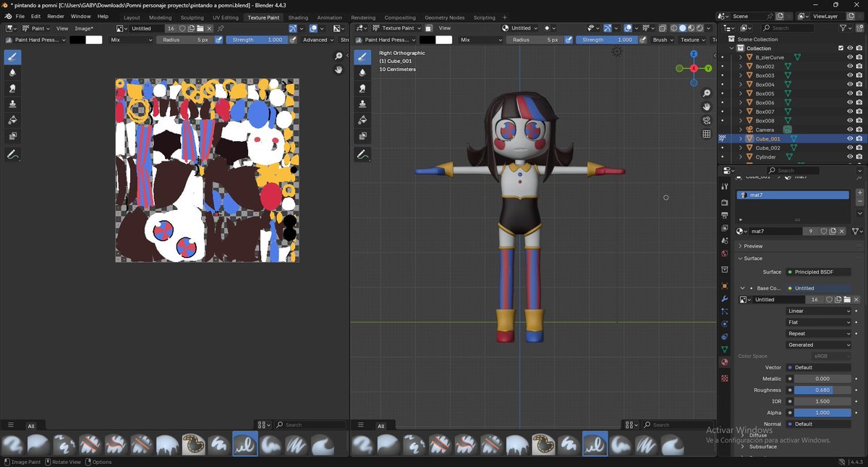Toggle Collection exclude checkbox in outliner
Viewport: 868px width, 467px height.
pos(841,49)
